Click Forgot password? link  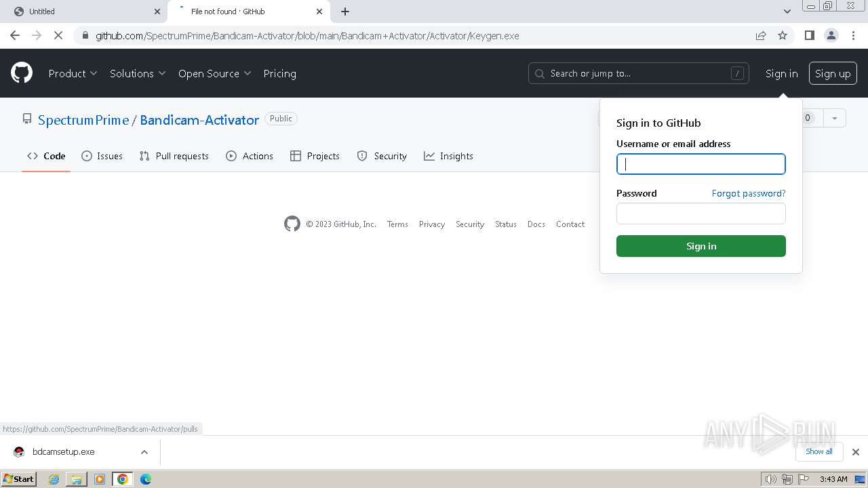click(x=749, y=193)
